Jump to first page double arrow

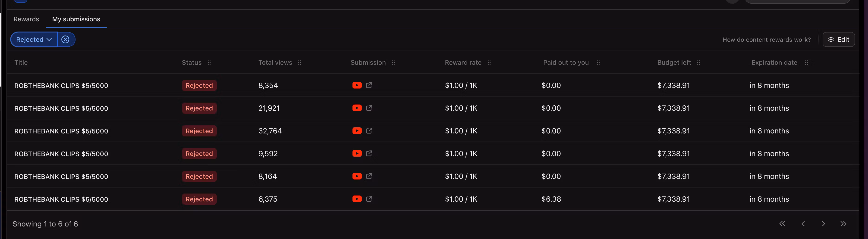[782, 224]
